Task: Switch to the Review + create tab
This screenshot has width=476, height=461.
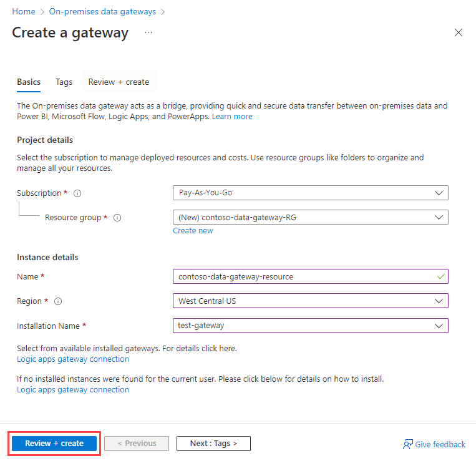Action: [119, 82]
